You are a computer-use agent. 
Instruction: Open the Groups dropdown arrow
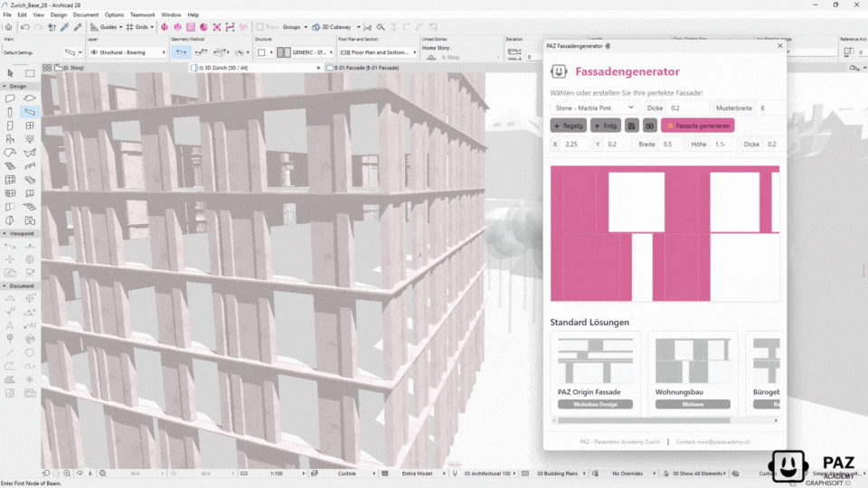tap(306, 26)
